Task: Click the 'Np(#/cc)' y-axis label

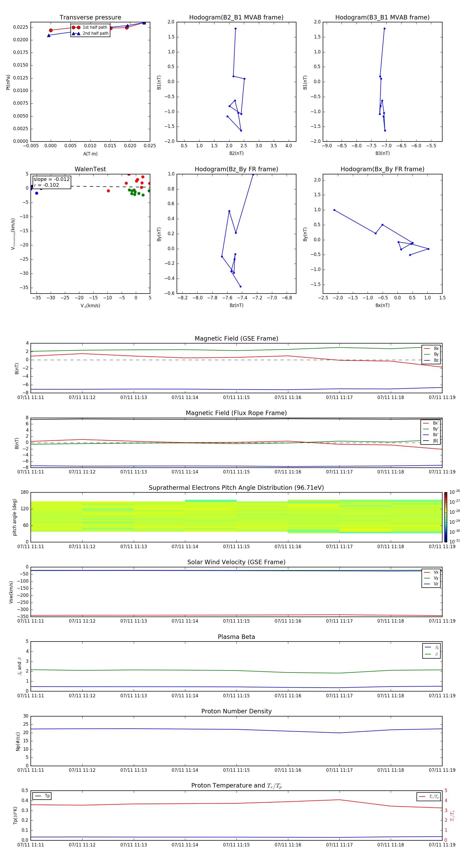Action: click(x=18, y=741)
